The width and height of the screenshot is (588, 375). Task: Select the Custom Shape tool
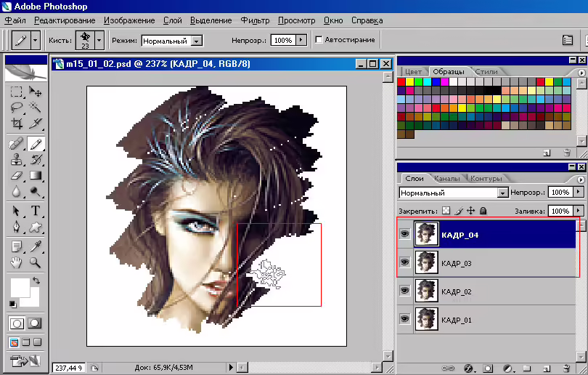coord(36,227)
